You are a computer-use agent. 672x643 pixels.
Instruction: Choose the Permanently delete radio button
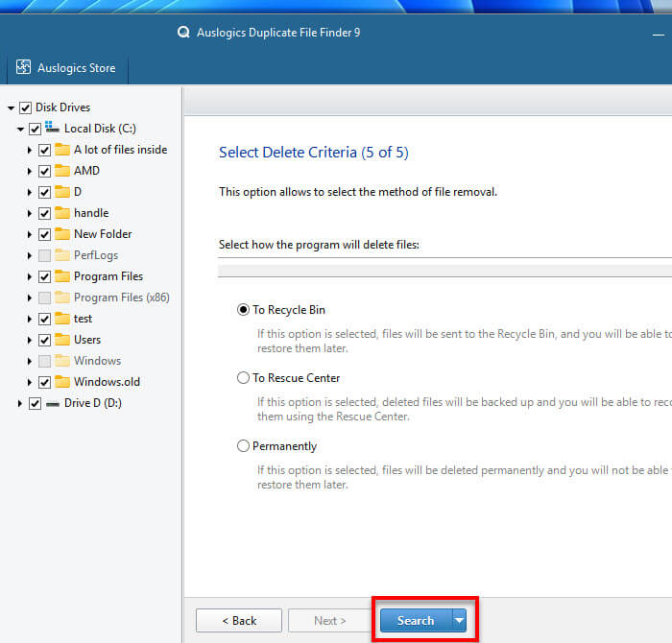(243, 446)
